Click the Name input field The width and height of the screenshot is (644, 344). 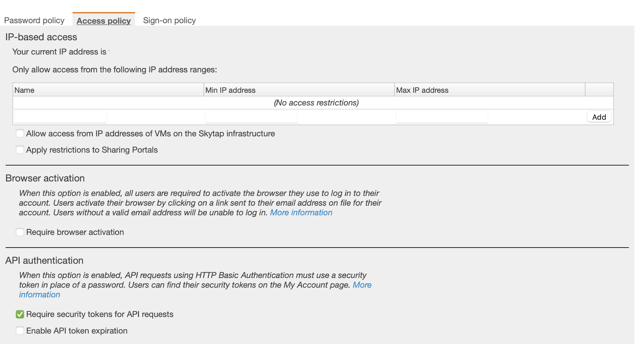pos(60,117)
